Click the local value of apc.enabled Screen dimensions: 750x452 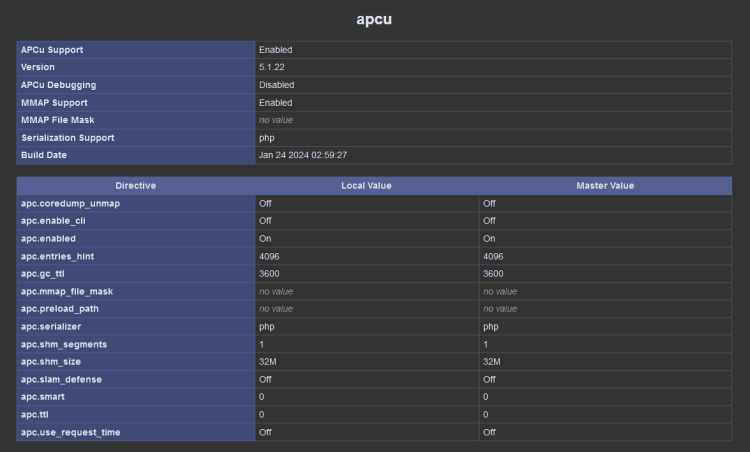coord(265,239)
